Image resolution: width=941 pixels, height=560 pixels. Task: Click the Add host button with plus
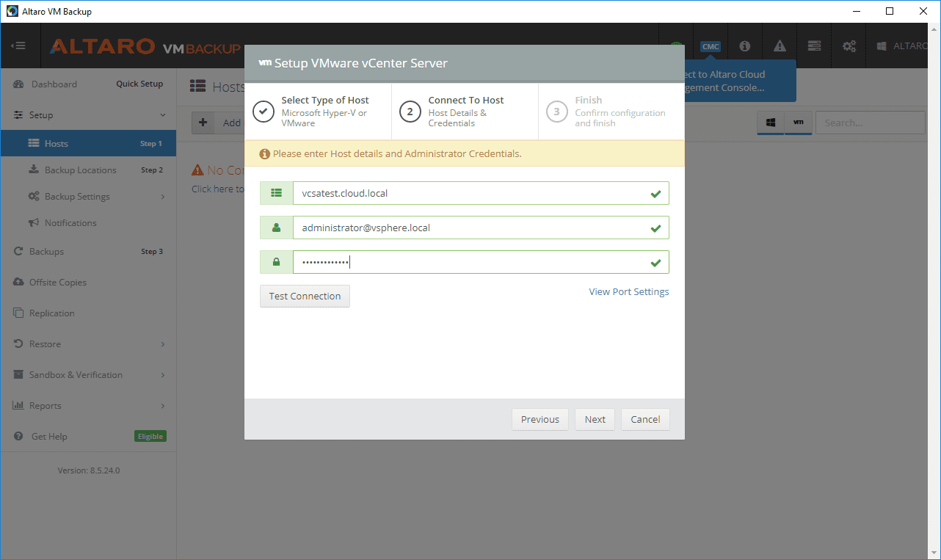(x=218, y=123)
